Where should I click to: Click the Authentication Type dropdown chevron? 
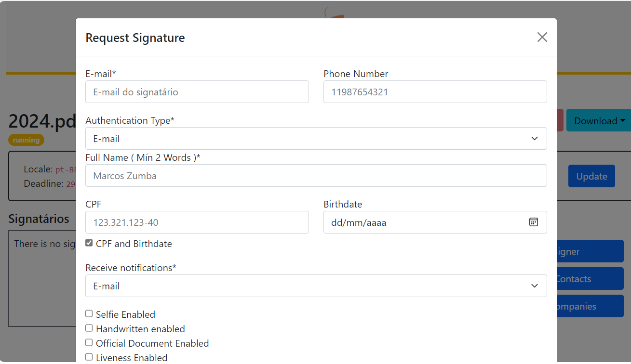click(534, 139)
